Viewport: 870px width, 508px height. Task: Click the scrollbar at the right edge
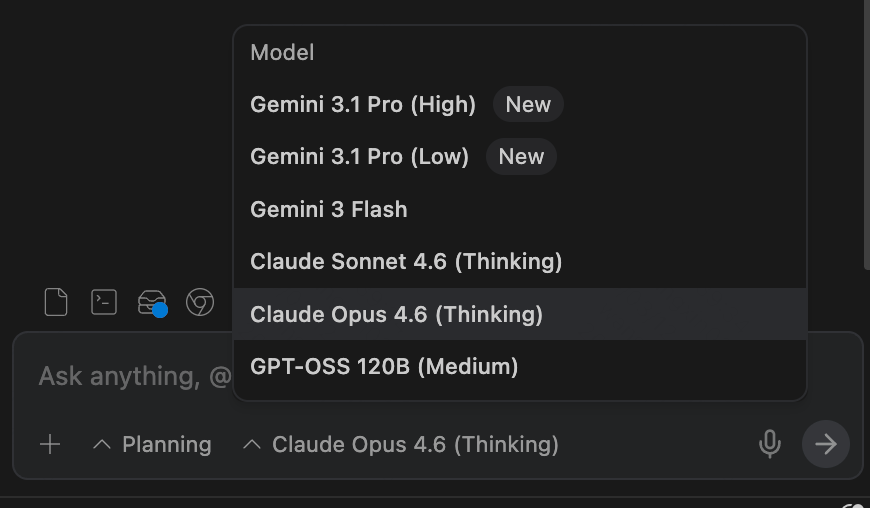pyautogui.click(x=866, y=130)
